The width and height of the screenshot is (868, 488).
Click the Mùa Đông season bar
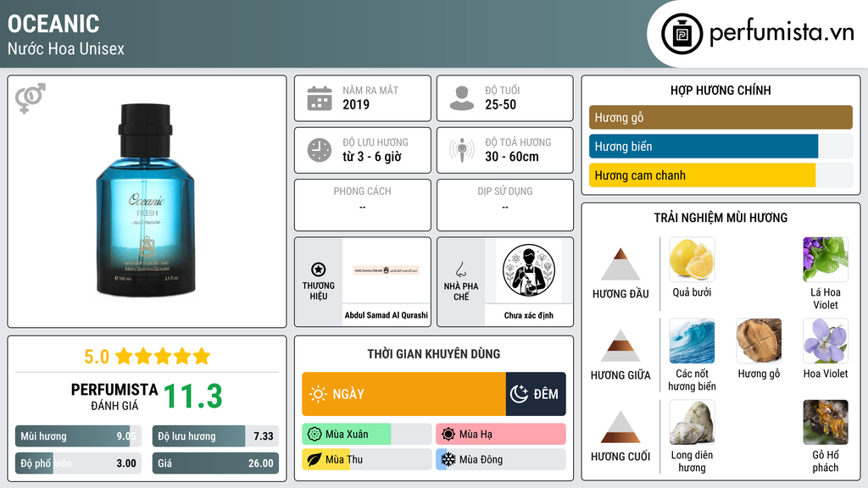click(500, 459)
